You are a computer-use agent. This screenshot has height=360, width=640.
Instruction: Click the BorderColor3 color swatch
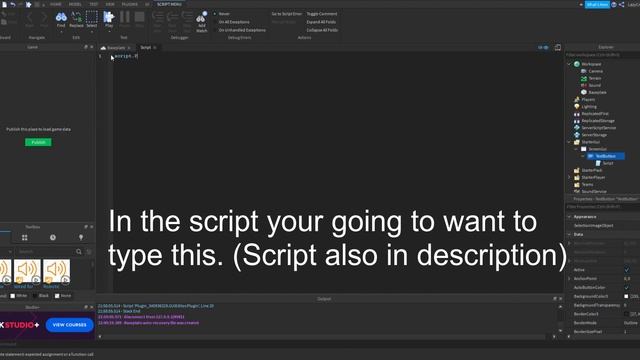[x=626, y=314]
